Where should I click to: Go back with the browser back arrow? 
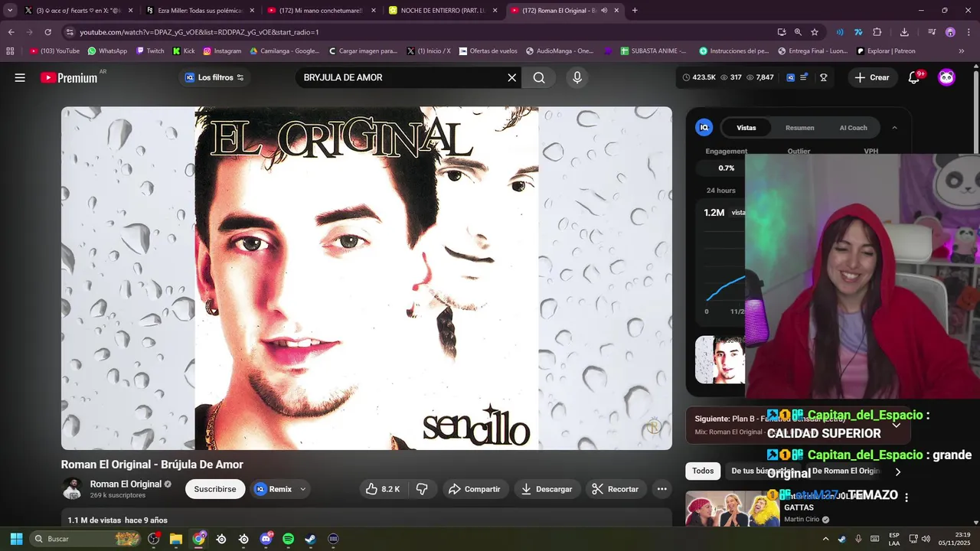[11, 32]
